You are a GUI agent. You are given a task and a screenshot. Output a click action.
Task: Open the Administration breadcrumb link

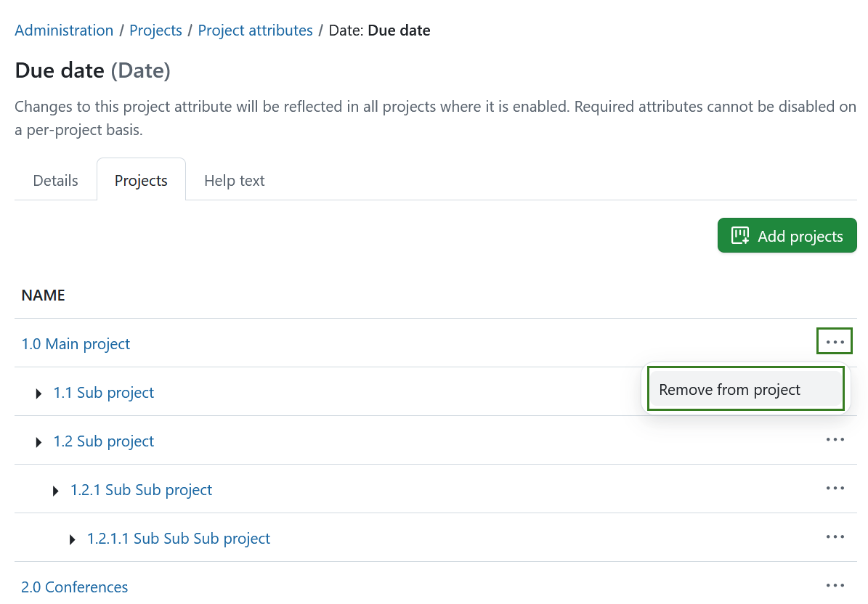pyautogui.click(x=64, y=30)
